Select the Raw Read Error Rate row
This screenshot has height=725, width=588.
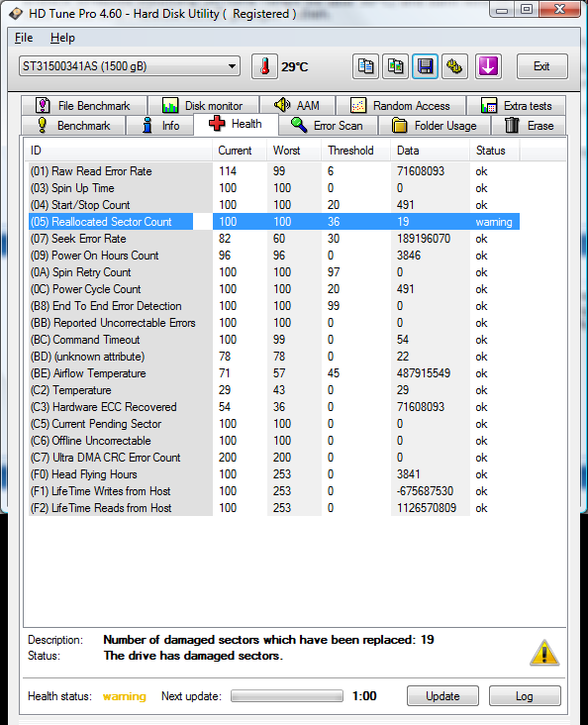point(274,171)
